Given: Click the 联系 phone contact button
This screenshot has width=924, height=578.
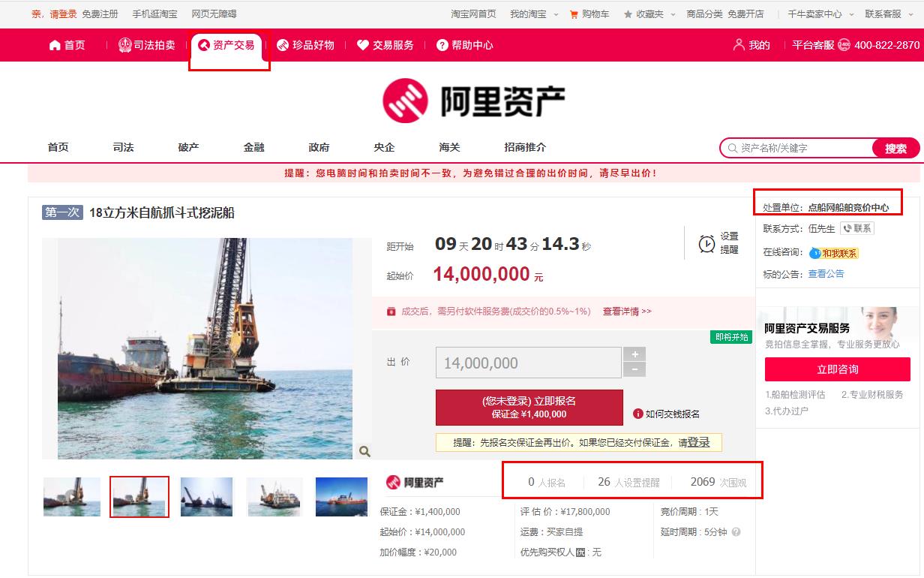Looking at the screenshot, I should (856, 228).
